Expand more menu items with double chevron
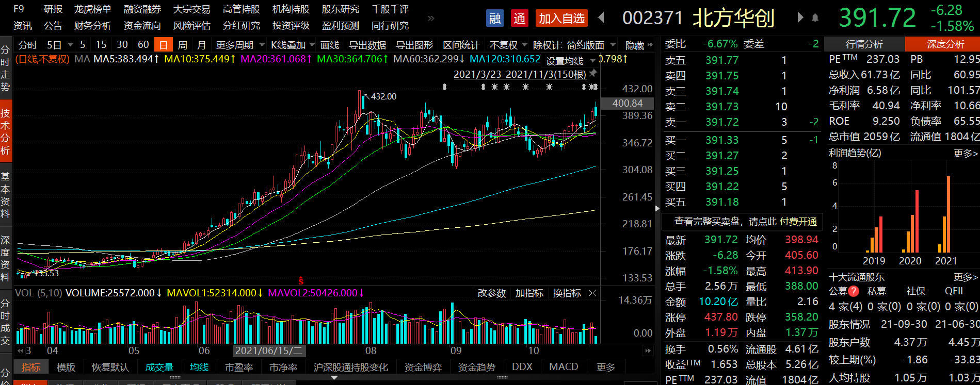Screen dimensions: 980x385 [x=431, y=18]
